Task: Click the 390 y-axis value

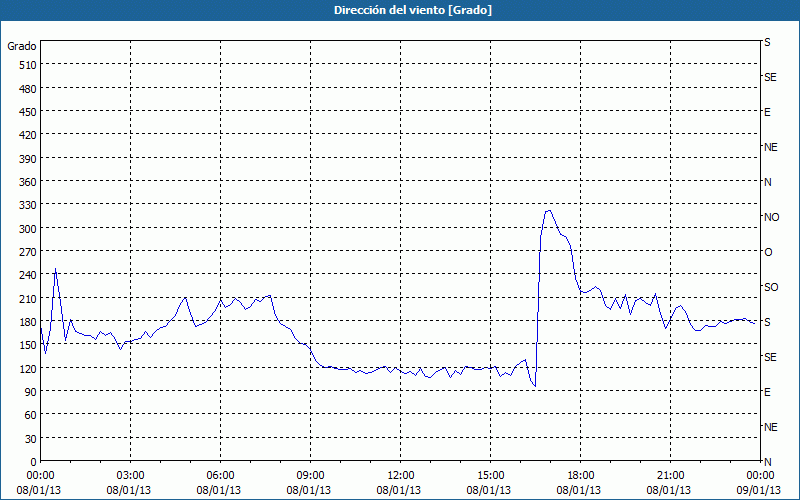Action: coord(28,159)
